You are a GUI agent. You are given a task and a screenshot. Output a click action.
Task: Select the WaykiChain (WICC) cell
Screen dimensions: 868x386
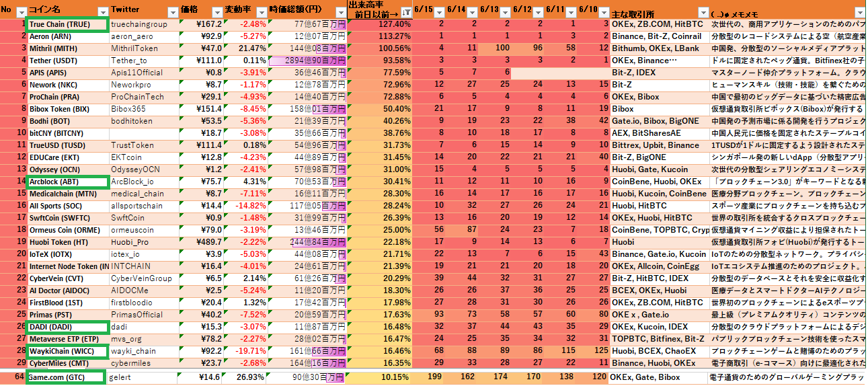click(67, 351)
